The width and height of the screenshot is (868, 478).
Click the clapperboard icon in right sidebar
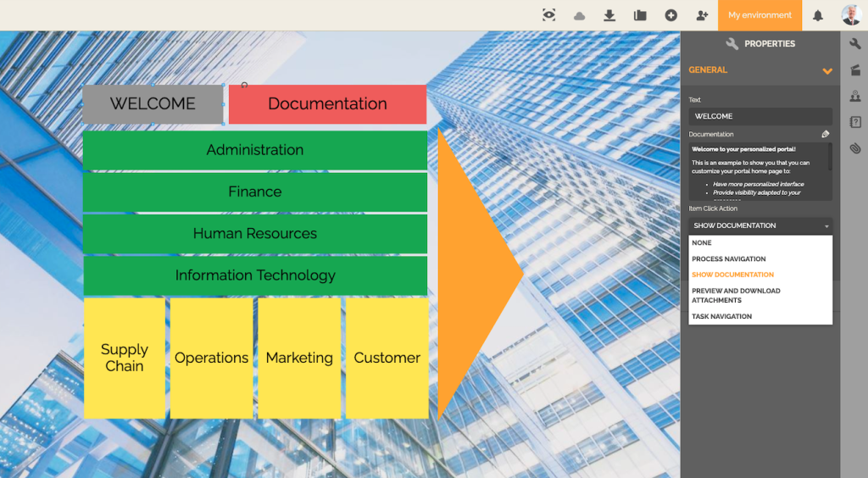(854, 69)
